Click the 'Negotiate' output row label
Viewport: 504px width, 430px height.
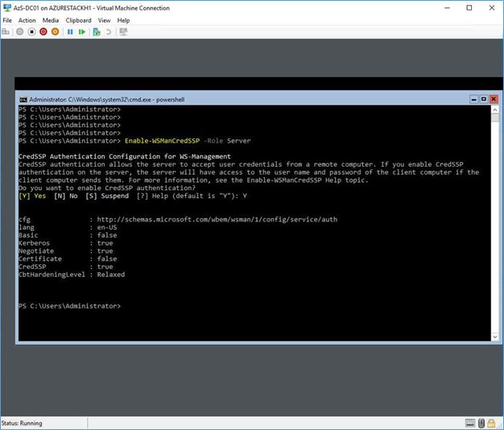point(36,251)
